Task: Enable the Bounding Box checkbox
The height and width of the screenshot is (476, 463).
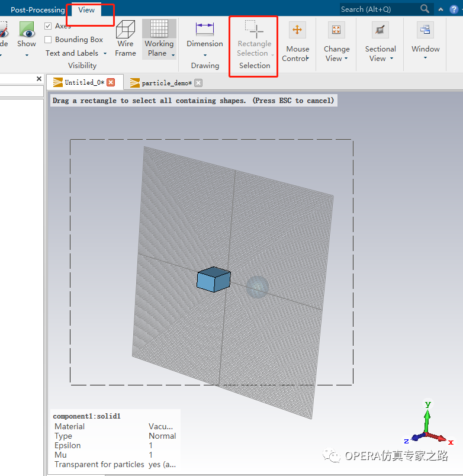Action: pos(48,40)
